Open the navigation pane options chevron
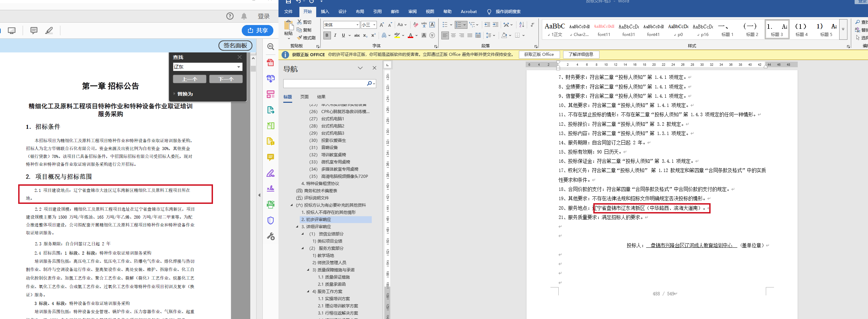Image resolution: width=868 pixels, height=319 pixels. [x=360, y=68]
